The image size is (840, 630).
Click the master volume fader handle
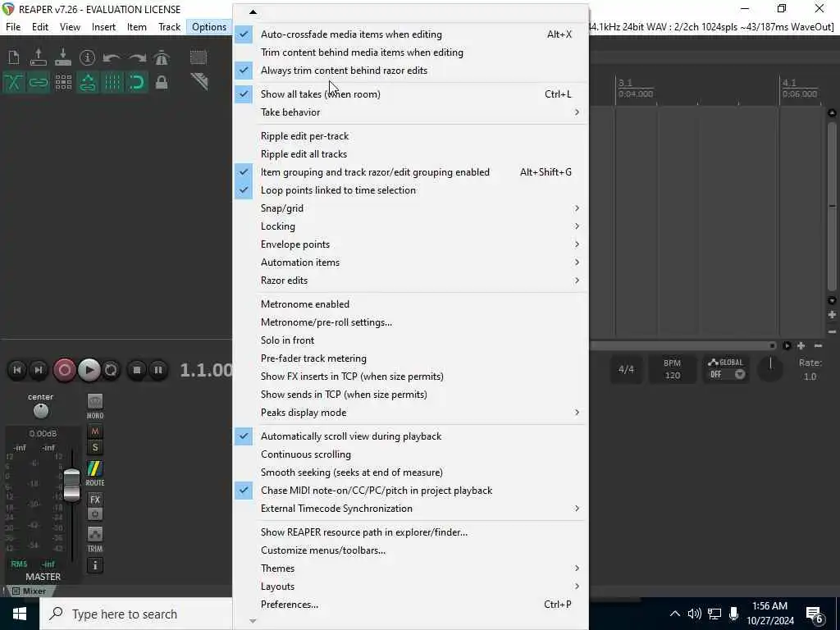(x=71, y=485)
